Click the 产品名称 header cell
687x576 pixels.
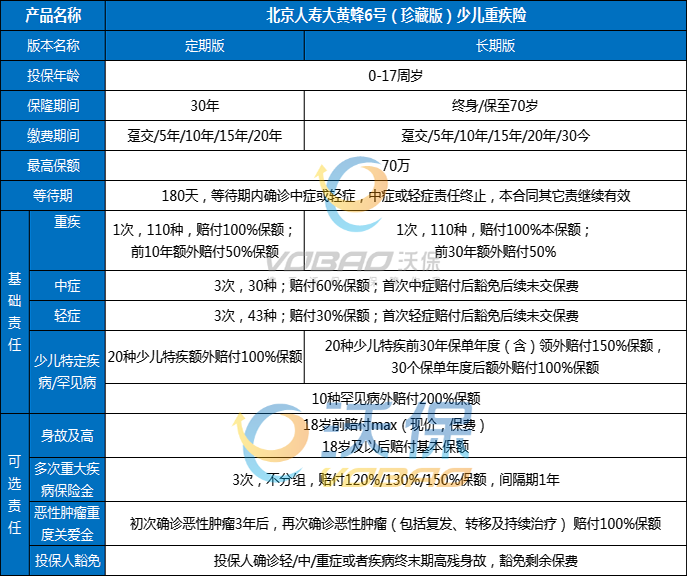(53, 15)
